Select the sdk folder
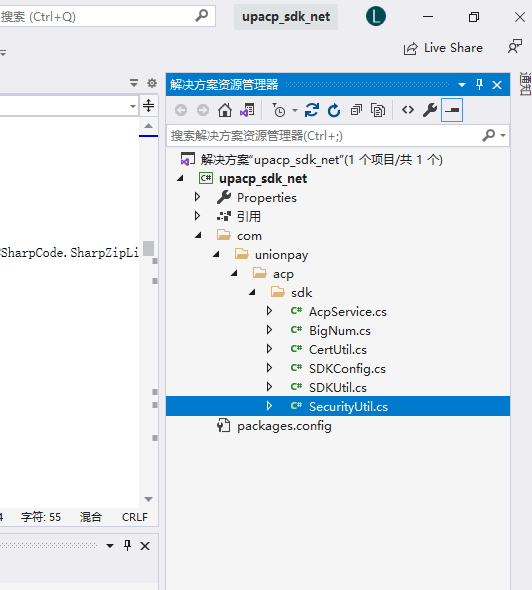Image resolution: width=532 pixels, height=590 pixels. [301, 293]
